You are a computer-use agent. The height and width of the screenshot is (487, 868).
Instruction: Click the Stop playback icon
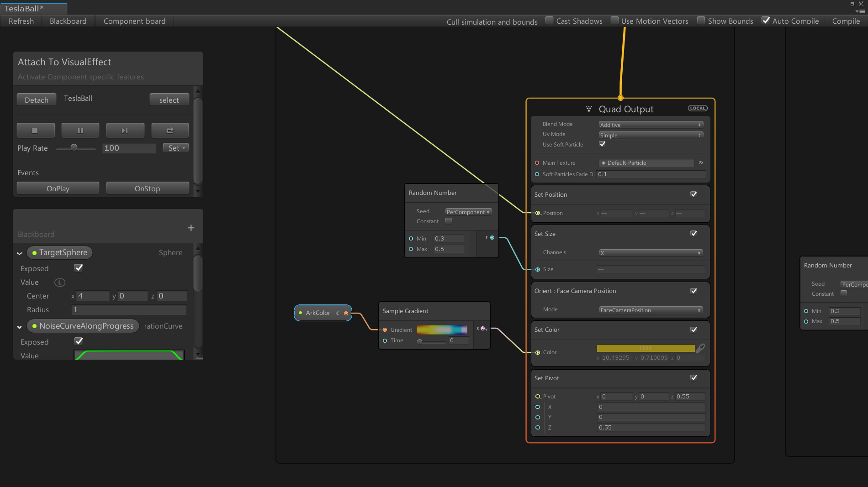(x=35, y=131)
